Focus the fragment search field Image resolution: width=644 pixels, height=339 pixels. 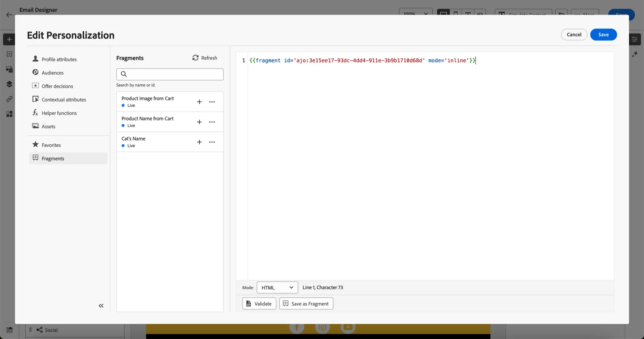click(170, 74)
